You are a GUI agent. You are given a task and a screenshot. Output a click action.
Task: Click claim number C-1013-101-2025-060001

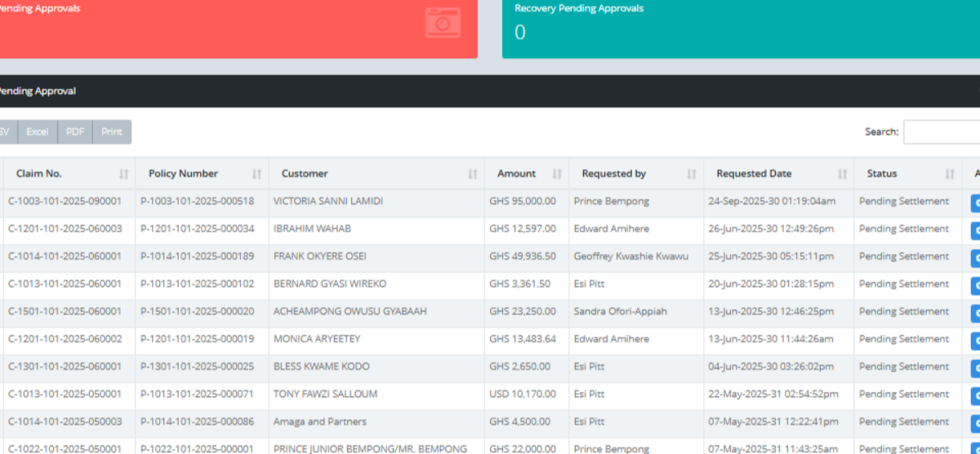pos(65,284)
